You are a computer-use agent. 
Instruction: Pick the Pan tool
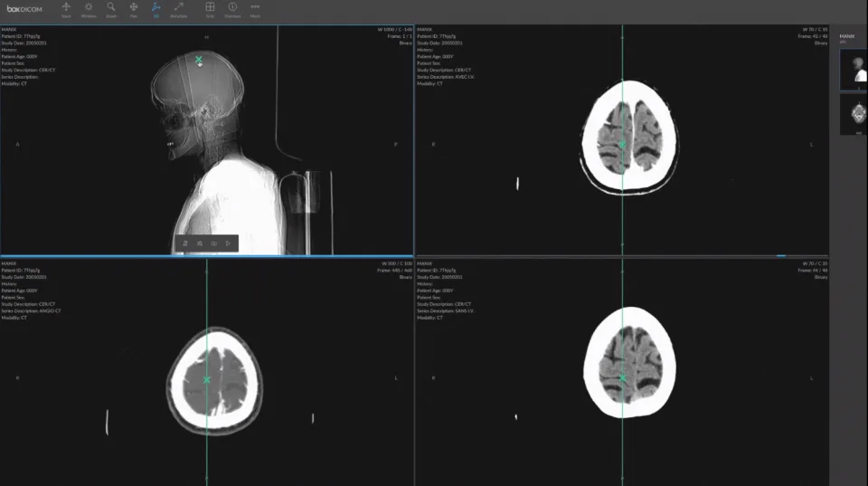tap(134, 10)
